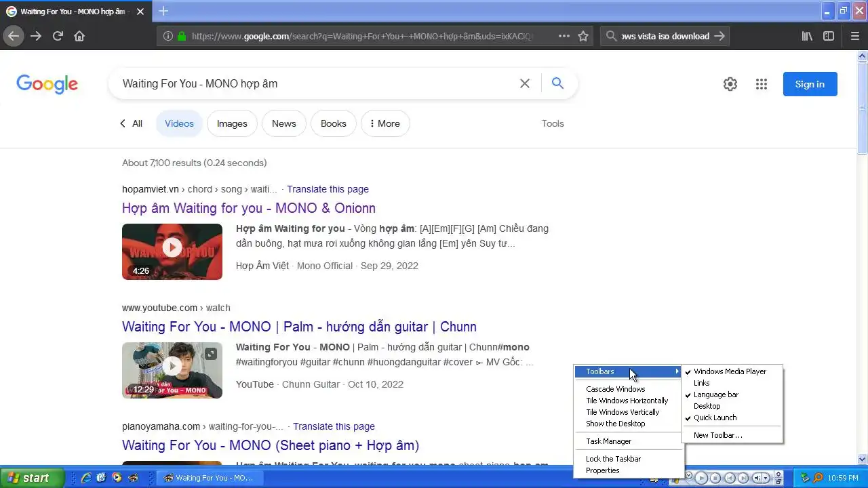Switch to the News tab
Image resolution: width=868 pixels, height=488 pixels.
(283, 123)
